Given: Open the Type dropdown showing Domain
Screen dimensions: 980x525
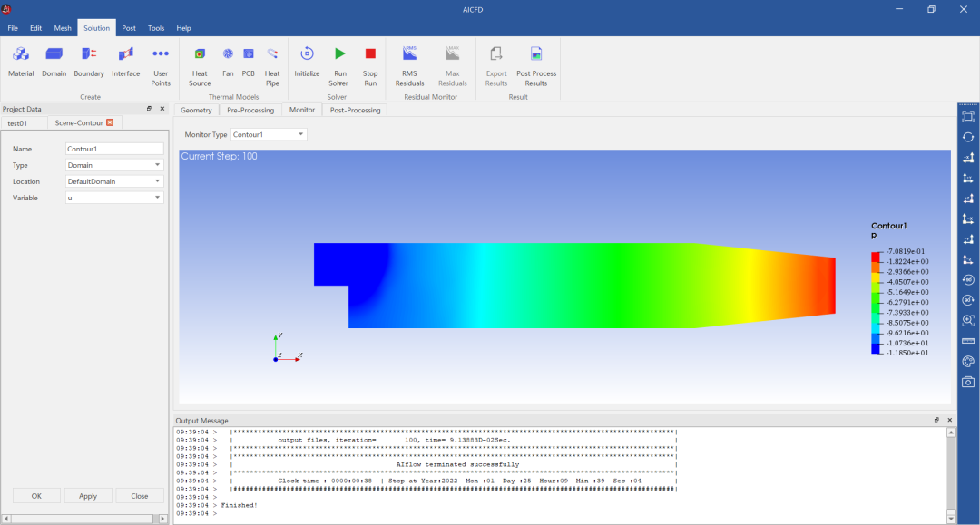Looking at the screenshot, I should tap(114, 165).
